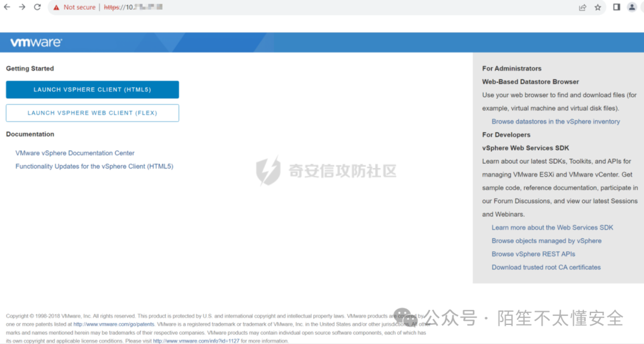Image resolution: width=644 pixels, height=344 pixels.
Task: Click the VMware logo in the header
Action: [x=36, y=42]
